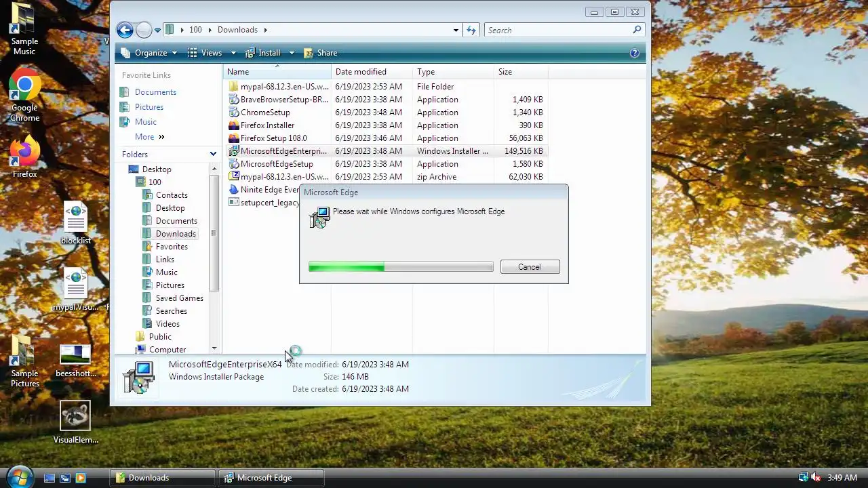Click the installer progress bar
The image size is (868, 488).
pyautogui.click(x=401, y=267)
